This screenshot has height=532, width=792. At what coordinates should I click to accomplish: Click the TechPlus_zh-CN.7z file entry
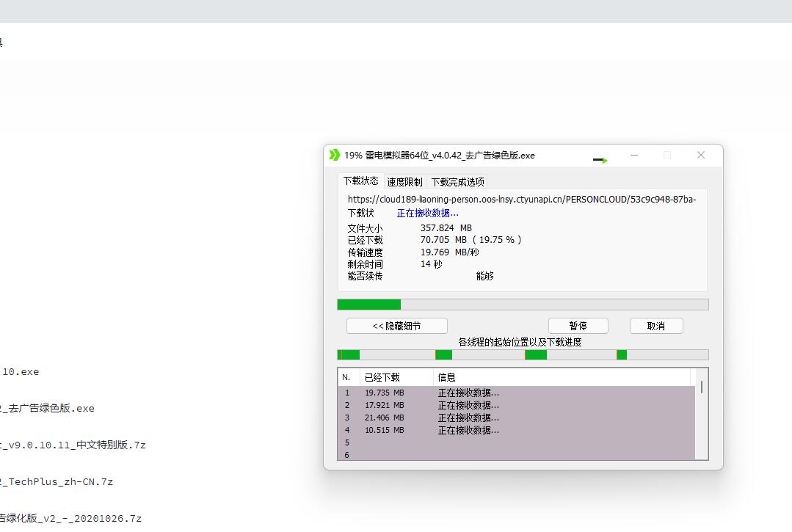click(x=57, y=482)
